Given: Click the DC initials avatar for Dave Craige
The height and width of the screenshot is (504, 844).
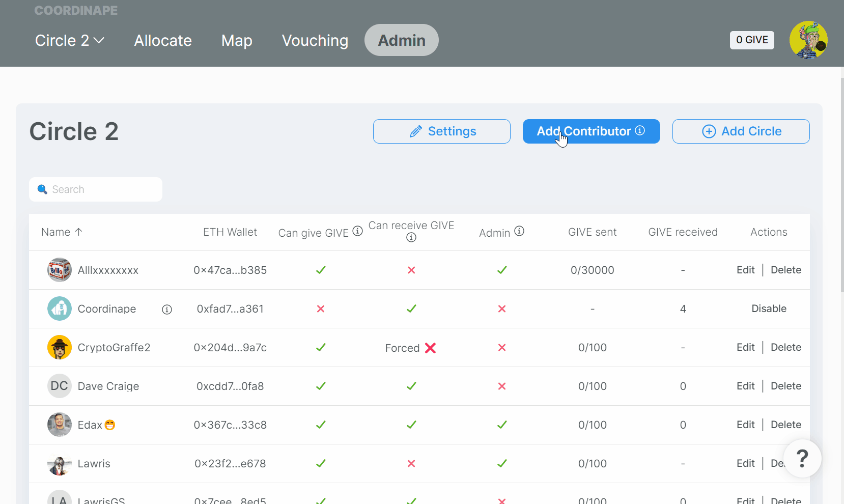Looking at the screenshot, I should tap(60, 386).
